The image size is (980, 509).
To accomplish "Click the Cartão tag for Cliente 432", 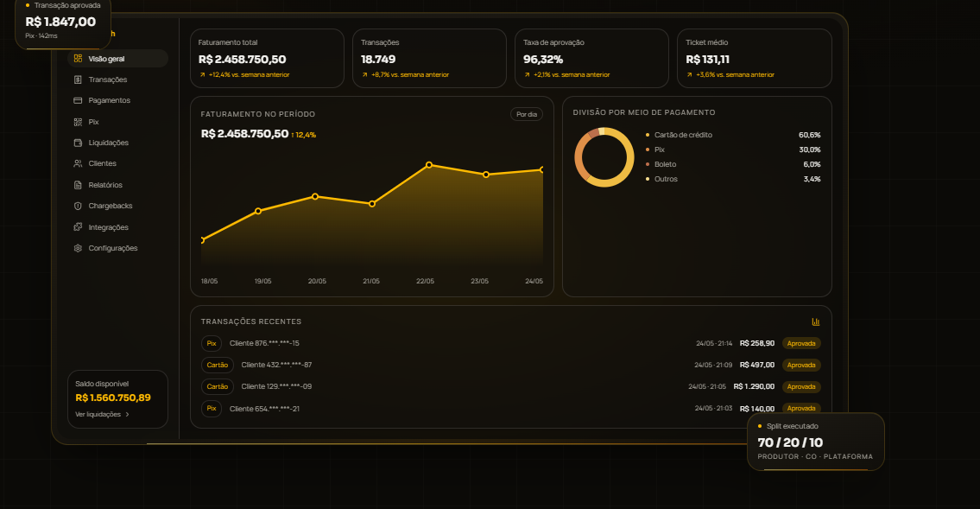I will (x=218, y=366).
